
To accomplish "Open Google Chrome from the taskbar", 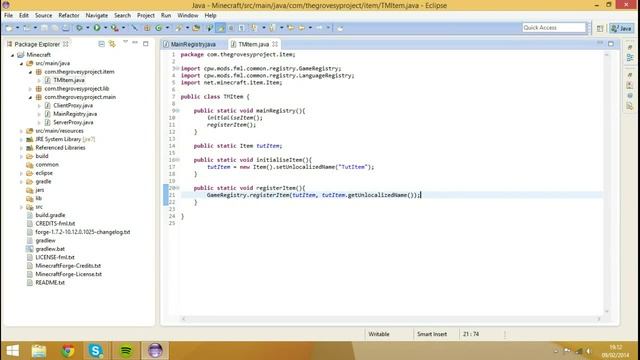I will (68, 351).
